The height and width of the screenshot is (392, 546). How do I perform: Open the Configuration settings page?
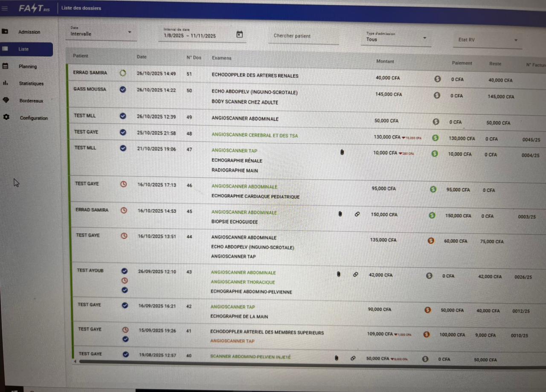pos(34,118)
